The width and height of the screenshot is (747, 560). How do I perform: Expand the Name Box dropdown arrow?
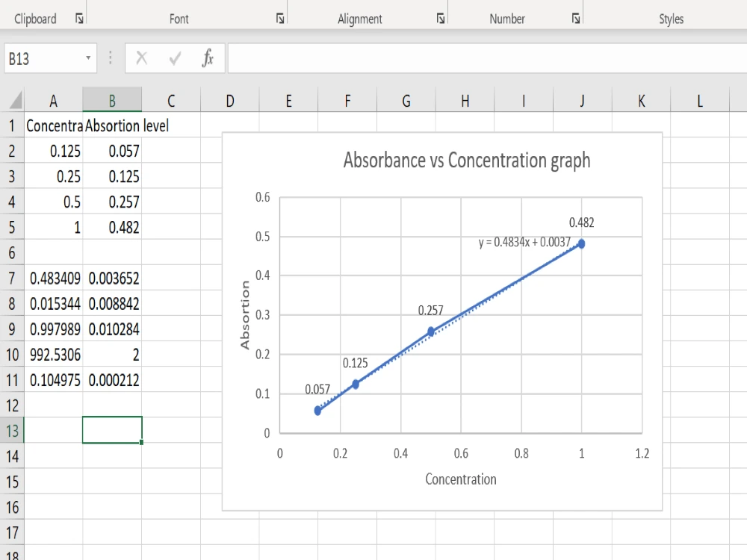[x=88, y=58]
